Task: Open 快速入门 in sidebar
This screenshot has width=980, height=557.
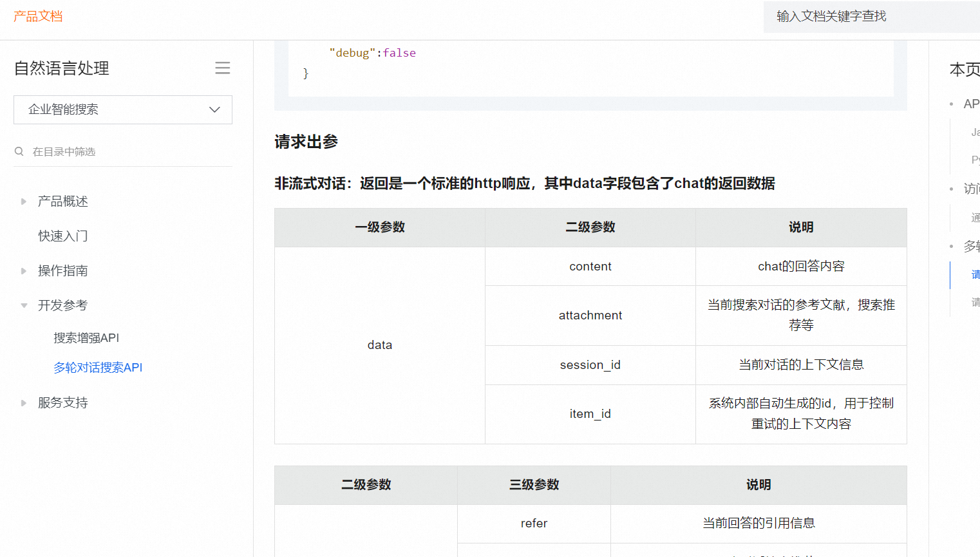Action: (x=63, y=236)
